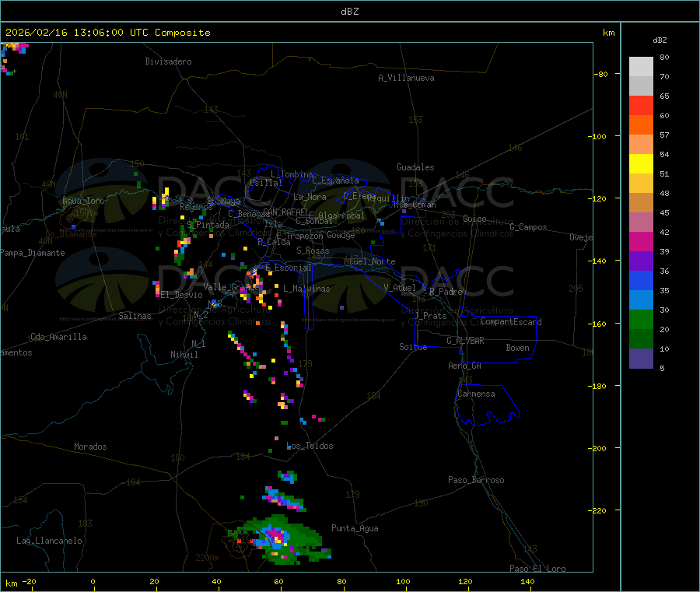
Task: Click the La_Nora label
Action: point(310,197)
